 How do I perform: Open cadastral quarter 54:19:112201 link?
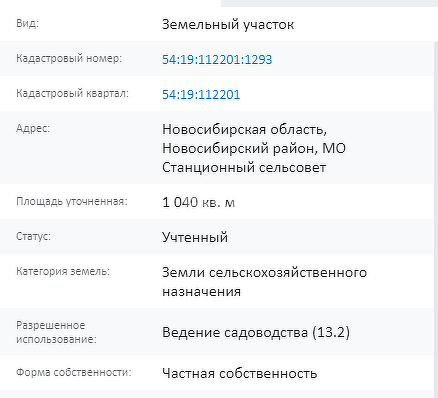pos(201,94)
